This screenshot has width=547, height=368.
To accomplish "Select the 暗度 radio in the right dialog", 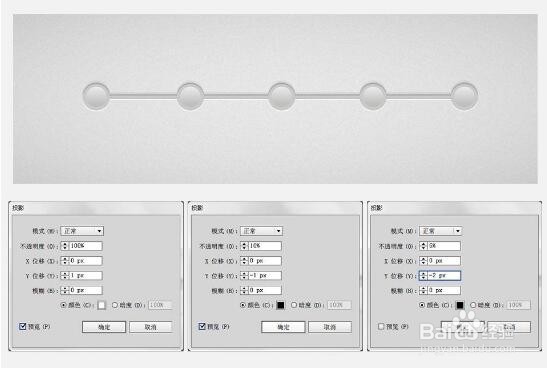I will [473, 305].
